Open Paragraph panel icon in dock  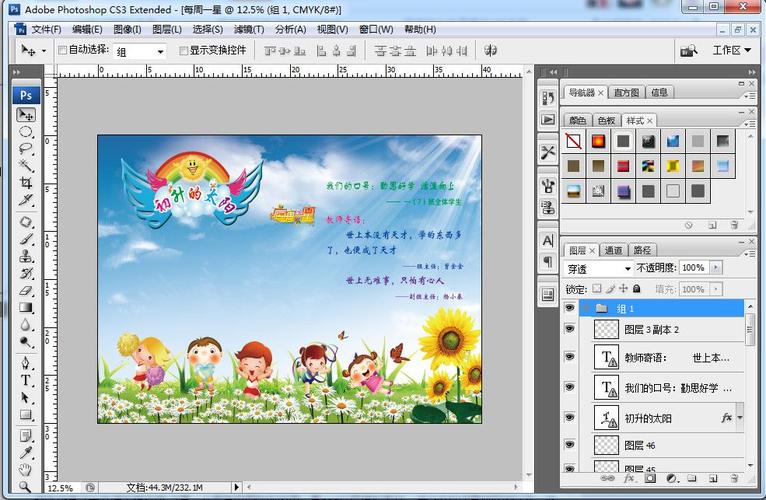[x=548, y=262]
